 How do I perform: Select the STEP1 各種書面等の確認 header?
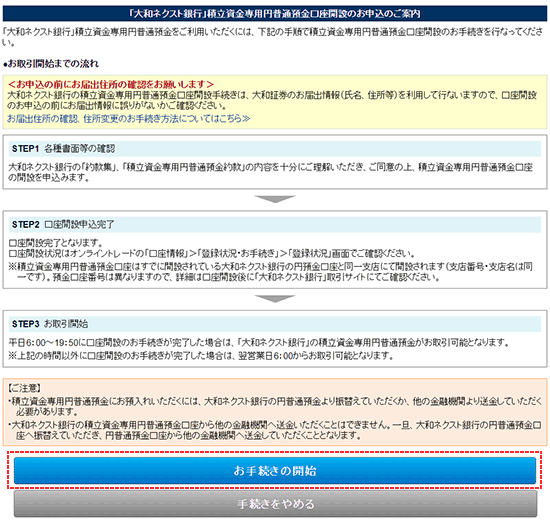click(x=275, y=149)
